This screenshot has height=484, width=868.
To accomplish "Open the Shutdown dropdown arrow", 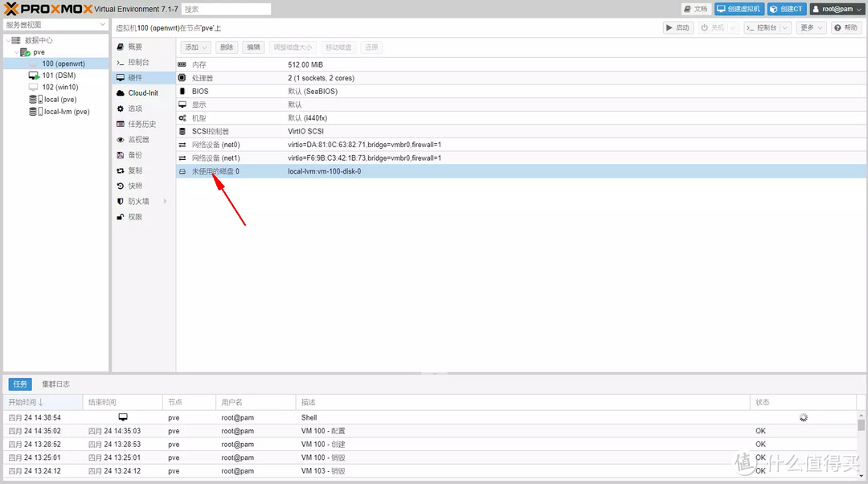I will (x=733, y=27).
